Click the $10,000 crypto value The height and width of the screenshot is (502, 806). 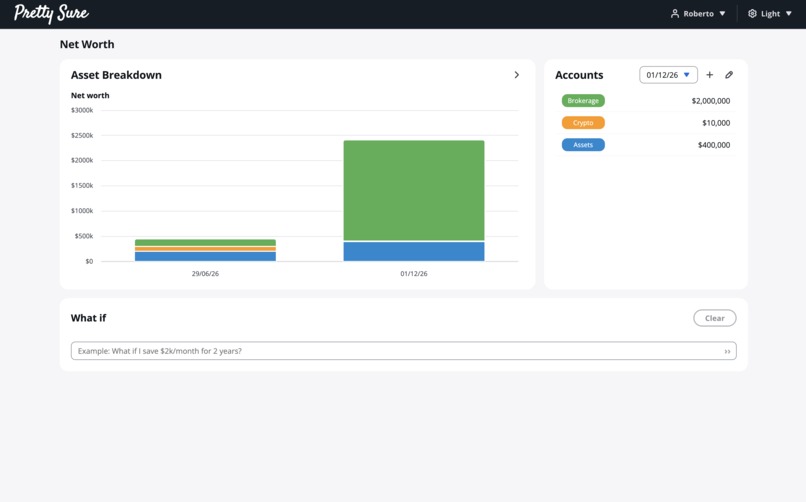[716, 123]
